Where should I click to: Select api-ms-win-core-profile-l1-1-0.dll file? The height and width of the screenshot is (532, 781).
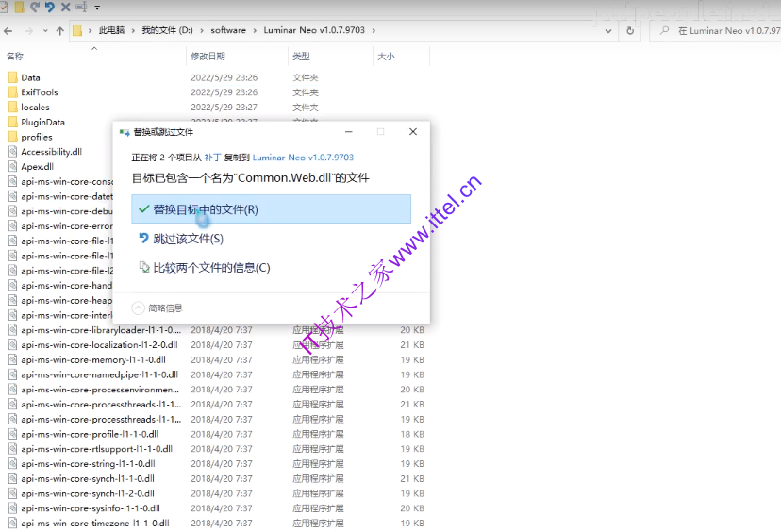pyautogui.click(x=90, y=434)
